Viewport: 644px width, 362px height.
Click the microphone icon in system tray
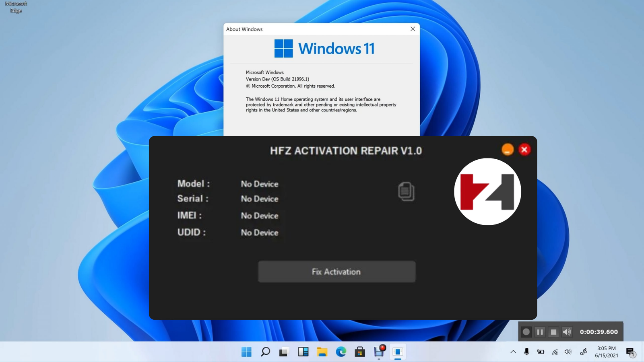coord(527,352)
